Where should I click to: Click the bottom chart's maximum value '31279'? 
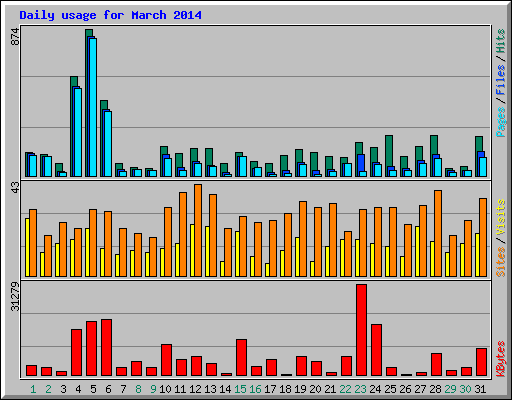tap(15, 297)
